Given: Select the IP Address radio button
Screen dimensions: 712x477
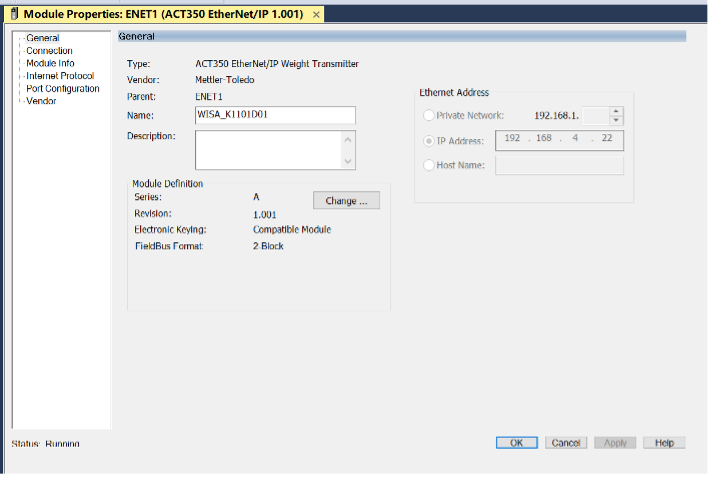Looking at the screenshot, I should 429,141.
